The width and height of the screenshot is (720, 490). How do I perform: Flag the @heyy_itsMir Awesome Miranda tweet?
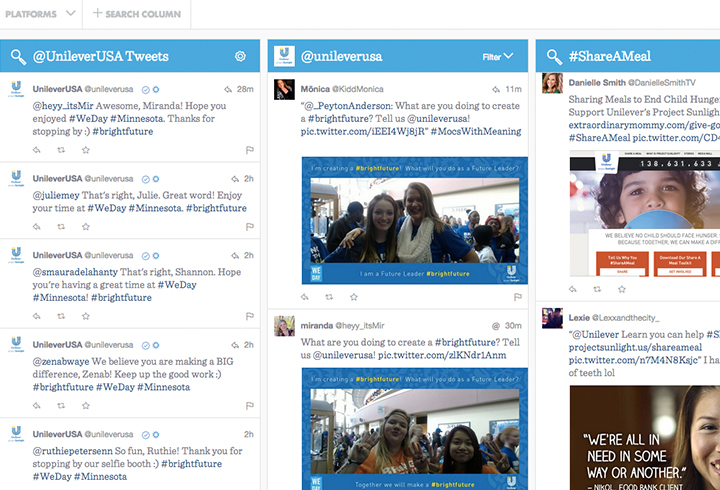(250, 150)
